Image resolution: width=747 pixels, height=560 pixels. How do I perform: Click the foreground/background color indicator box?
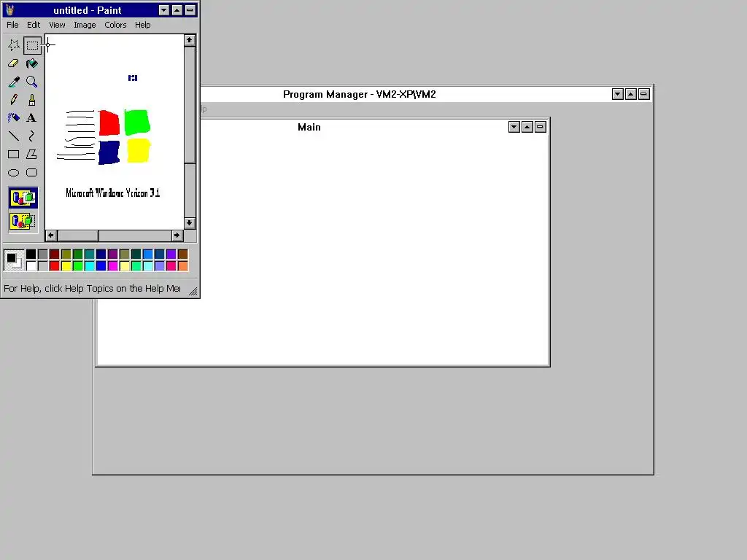14,260
